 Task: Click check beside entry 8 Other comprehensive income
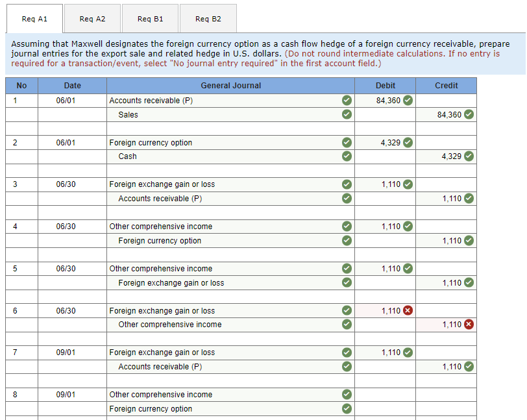(347, 394)
